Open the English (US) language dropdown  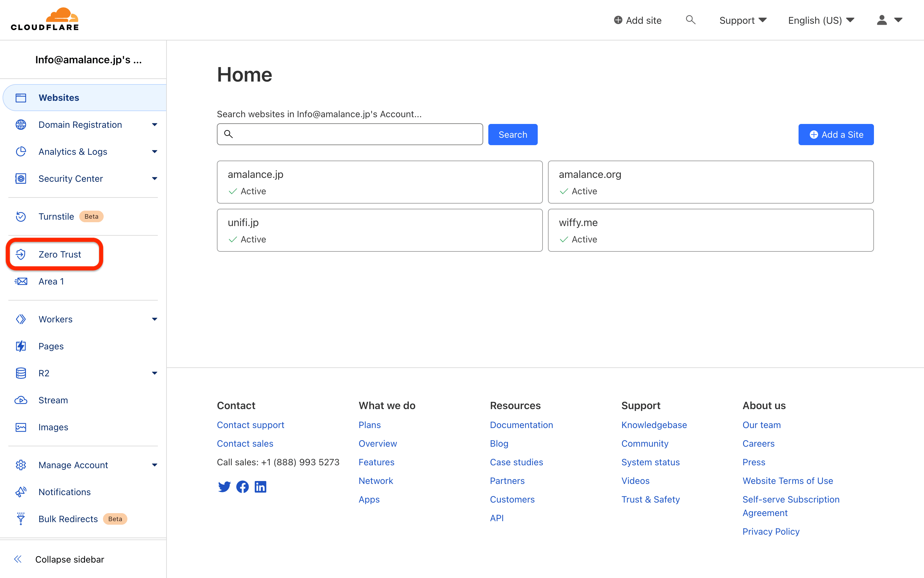pyautogui.click(x=821, y=20)
